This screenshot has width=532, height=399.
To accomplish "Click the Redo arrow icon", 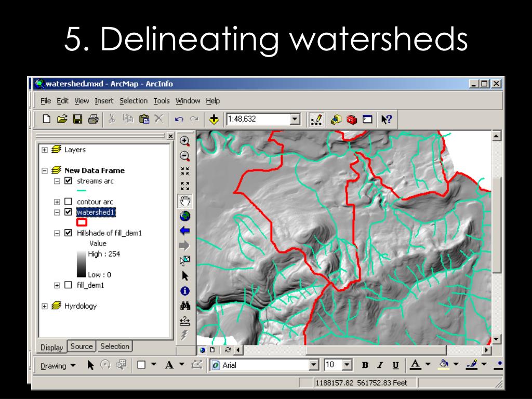I will (x=194, y=119).
